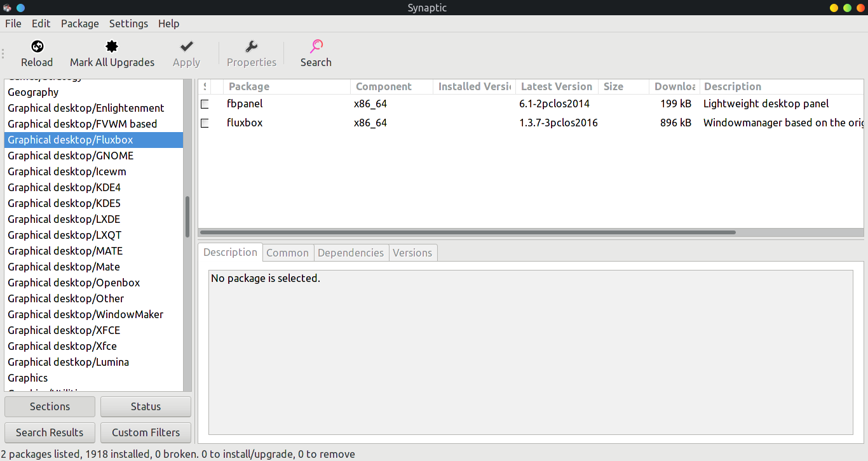Select Graphical desktop/Icewm section
Image resolution: width=868 pixels, height=461 pixels.
click(x=93, y=171)
